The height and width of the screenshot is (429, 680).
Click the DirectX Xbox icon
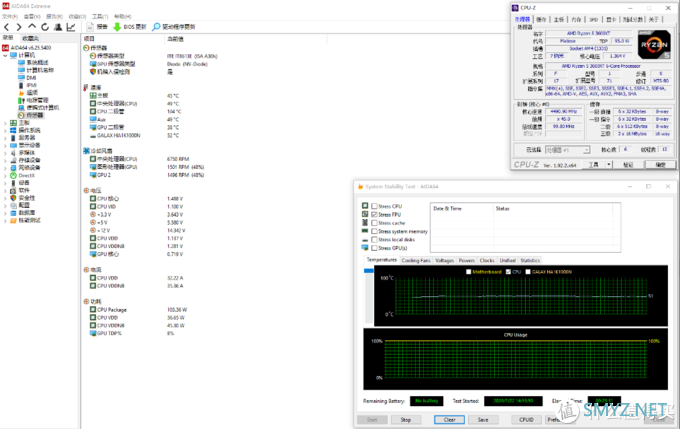point(13,175)
